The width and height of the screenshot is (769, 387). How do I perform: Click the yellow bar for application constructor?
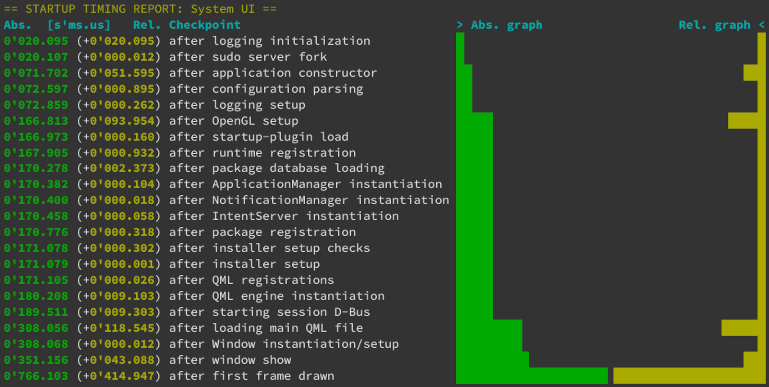pos(754,73)
